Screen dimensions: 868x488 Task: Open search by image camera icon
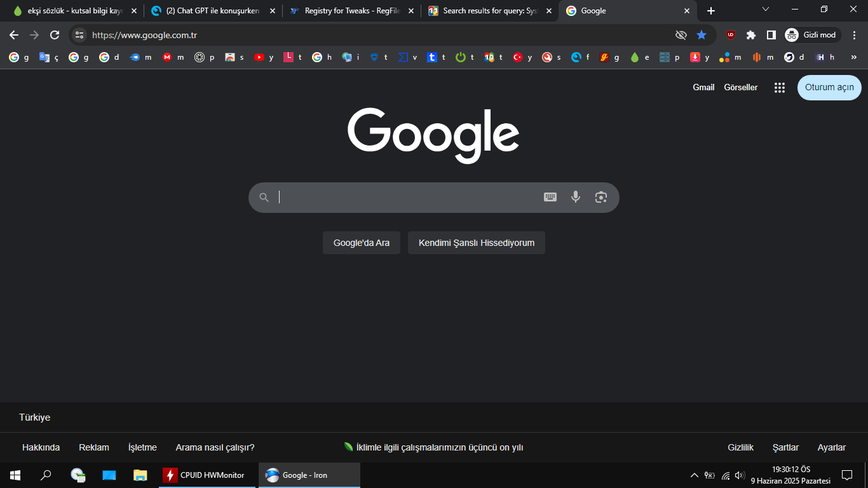(x=601, y=197)
